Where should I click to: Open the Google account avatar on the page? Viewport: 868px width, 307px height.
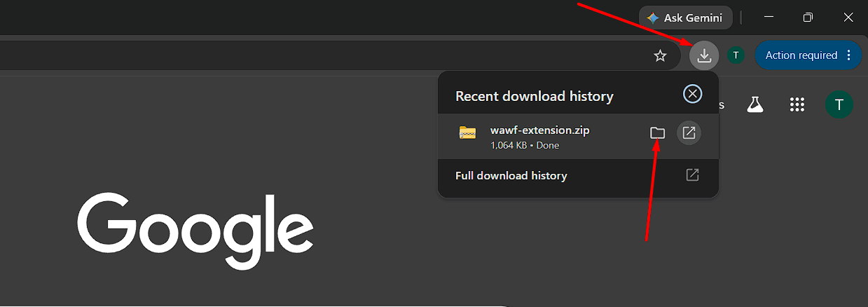[x=839, y=105]
